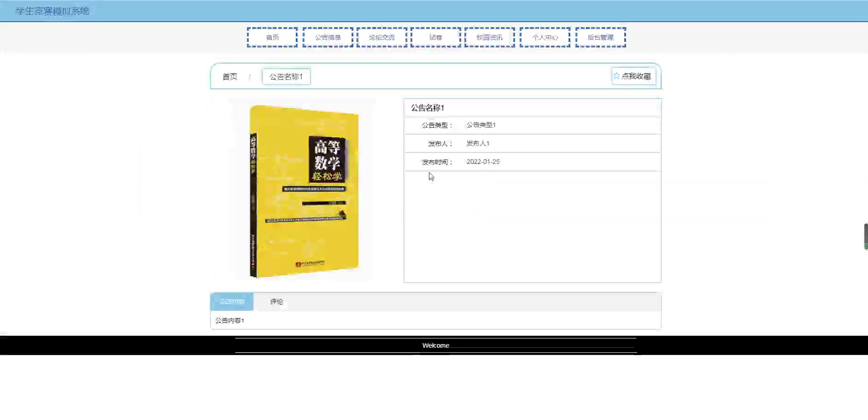The height and width of the screenshot is (420, 868).
Task: Click the 学生竞赛模拟系统 site title
Action: pyautogui.click(x=53, y=11)
